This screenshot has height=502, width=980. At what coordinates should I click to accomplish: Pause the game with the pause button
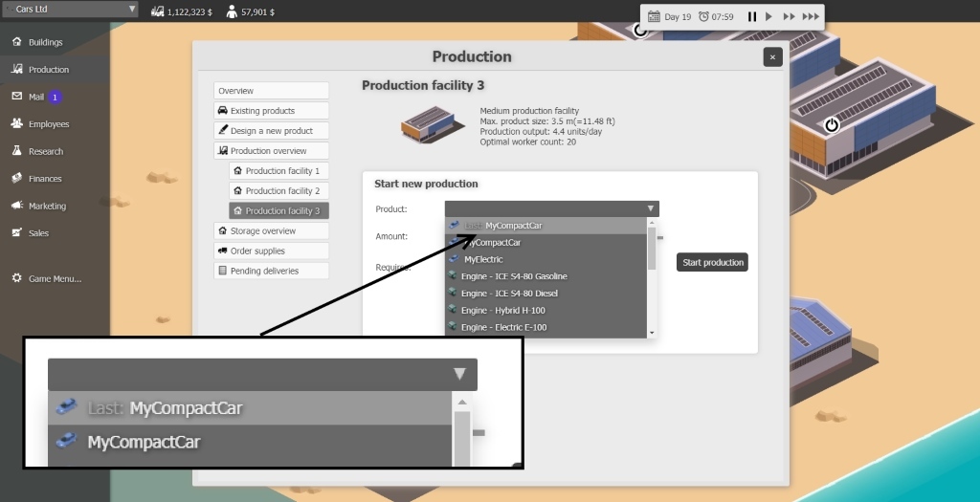(752, 17)
